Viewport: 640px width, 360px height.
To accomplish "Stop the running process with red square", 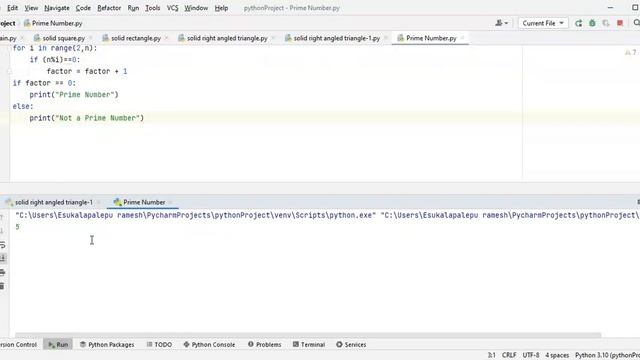I will [x=620, y=23].
